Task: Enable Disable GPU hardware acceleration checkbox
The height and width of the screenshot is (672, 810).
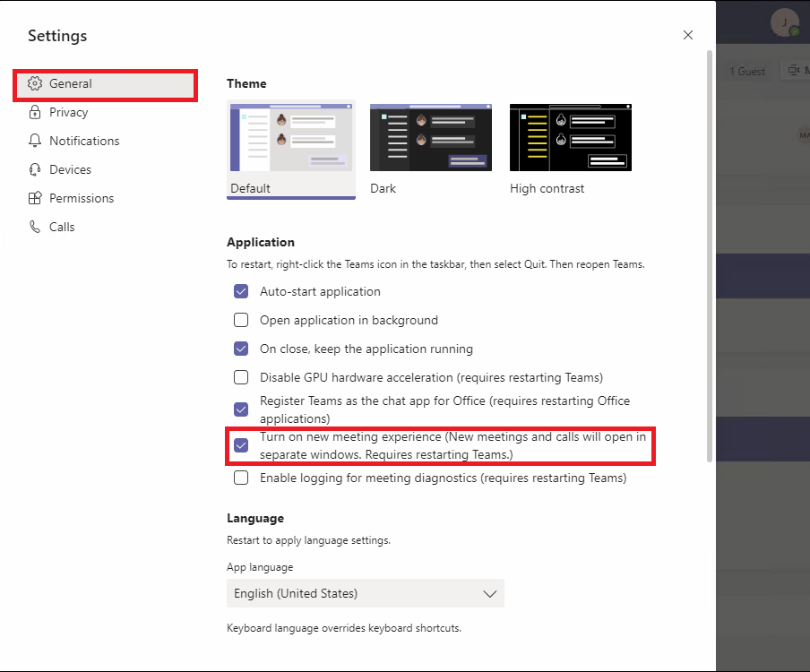Action: tap(241, 377)
